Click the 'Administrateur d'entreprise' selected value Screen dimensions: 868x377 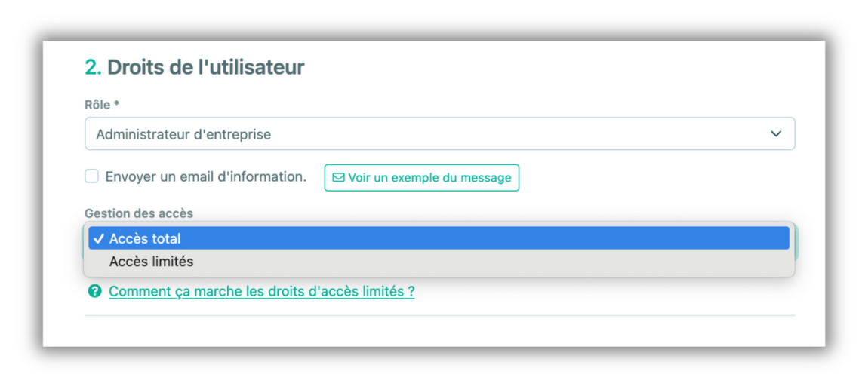point(183,135)
